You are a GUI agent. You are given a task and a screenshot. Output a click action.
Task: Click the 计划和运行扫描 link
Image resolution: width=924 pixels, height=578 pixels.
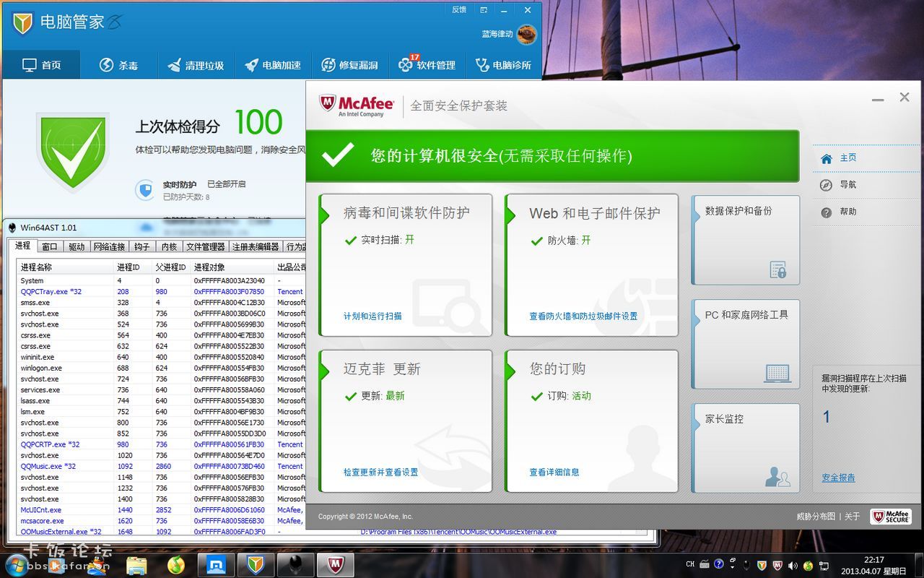[x=372, y=316]
